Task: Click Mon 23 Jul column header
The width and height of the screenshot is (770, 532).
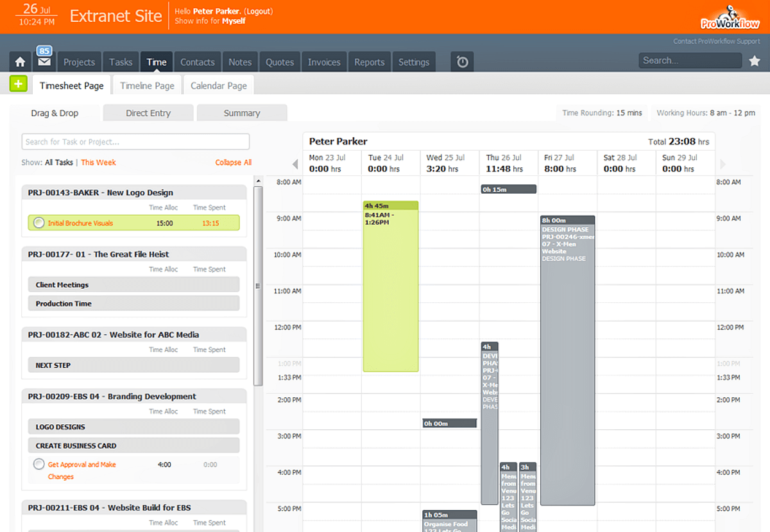Action: pyautogui.click(x=332, y=163)
